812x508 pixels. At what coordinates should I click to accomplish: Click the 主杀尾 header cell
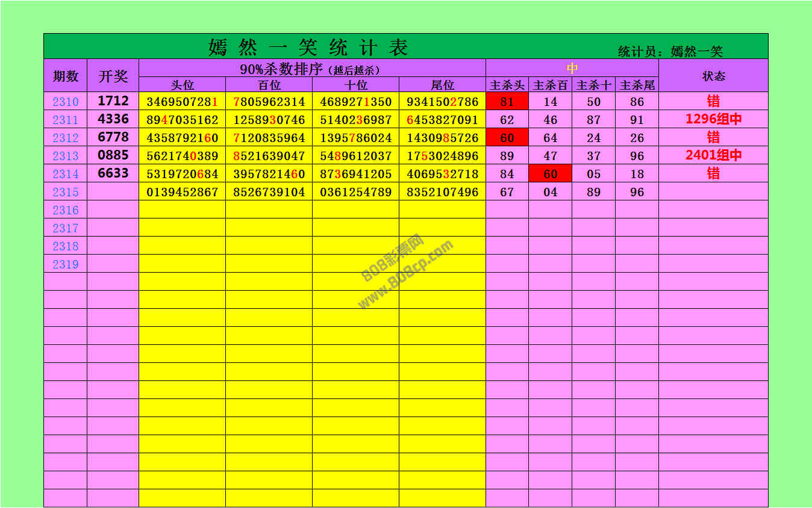(637, 85)
